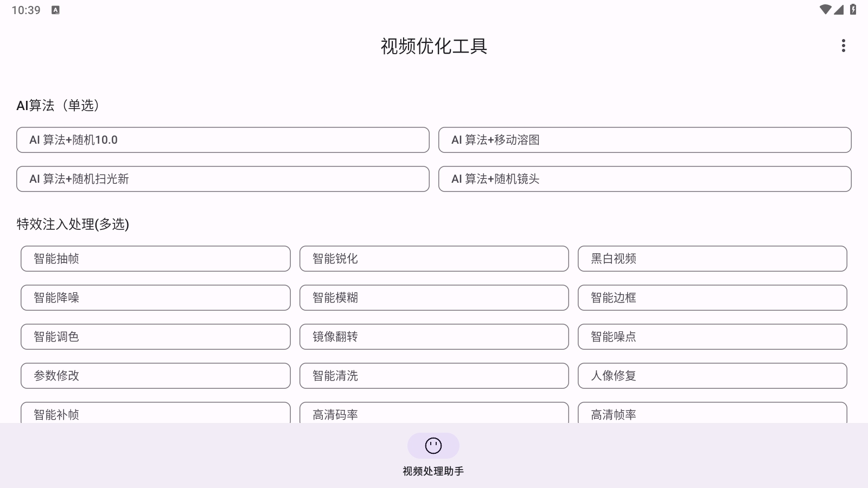868x488 pixels.
Task: Tap the 视频处理助手 button
Action: point(432,471)
